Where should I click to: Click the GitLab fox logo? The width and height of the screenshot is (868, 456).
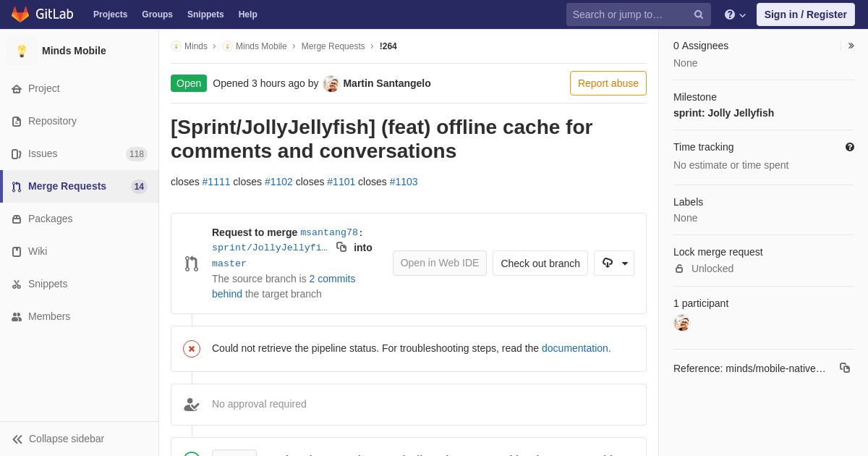[x=20, y=14]
